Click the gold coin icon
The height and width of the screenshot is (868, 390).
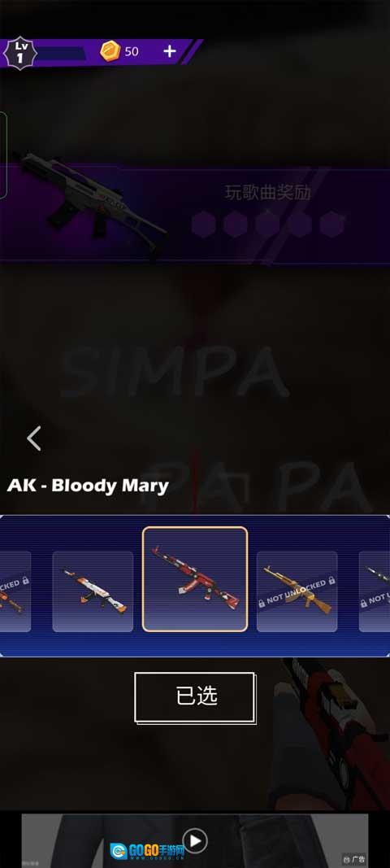click(110, 51)
